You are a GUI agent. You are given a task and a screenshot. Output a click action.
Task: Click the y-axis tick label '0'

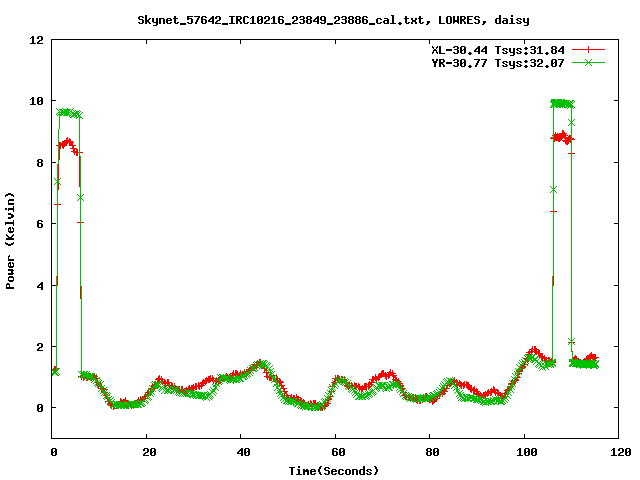(40, 408)
